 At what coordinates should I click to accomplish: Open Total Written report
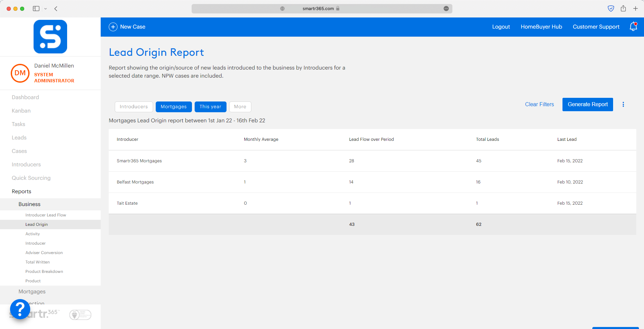pos(38,262)
